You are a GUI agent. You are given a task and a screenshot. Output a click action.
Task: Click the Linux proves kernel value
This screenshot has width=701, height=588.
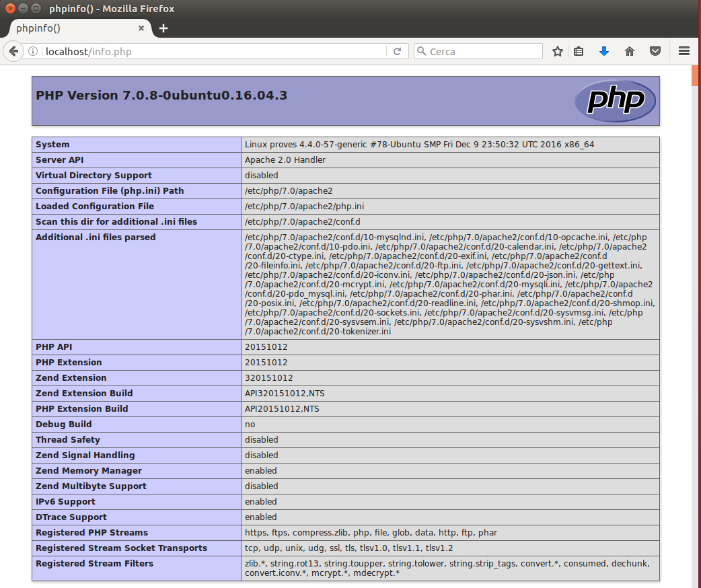tap(419, 145)
